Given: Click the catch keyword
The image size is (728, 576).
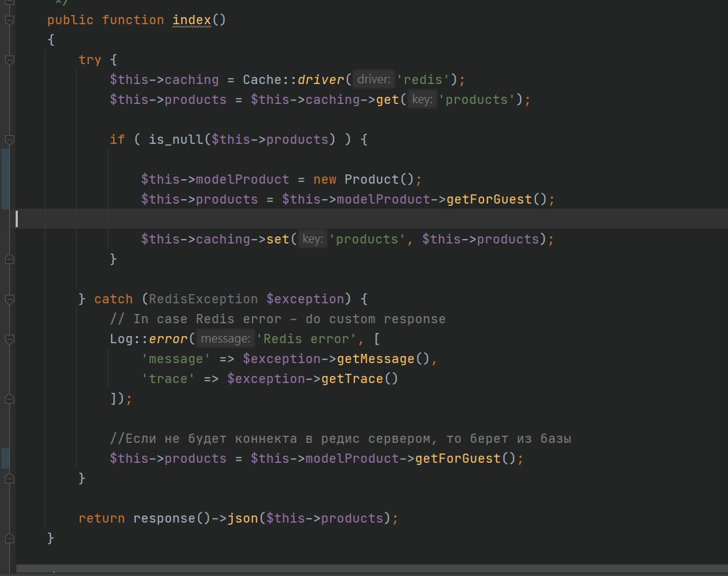Looking at the screenshot, I should [x=113, y=299].
